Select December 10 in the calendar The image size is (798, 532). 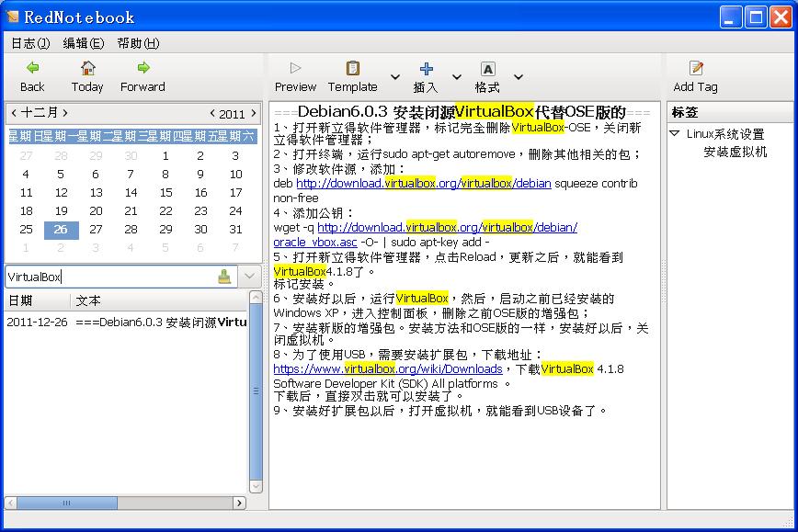(x=235, y=175)
